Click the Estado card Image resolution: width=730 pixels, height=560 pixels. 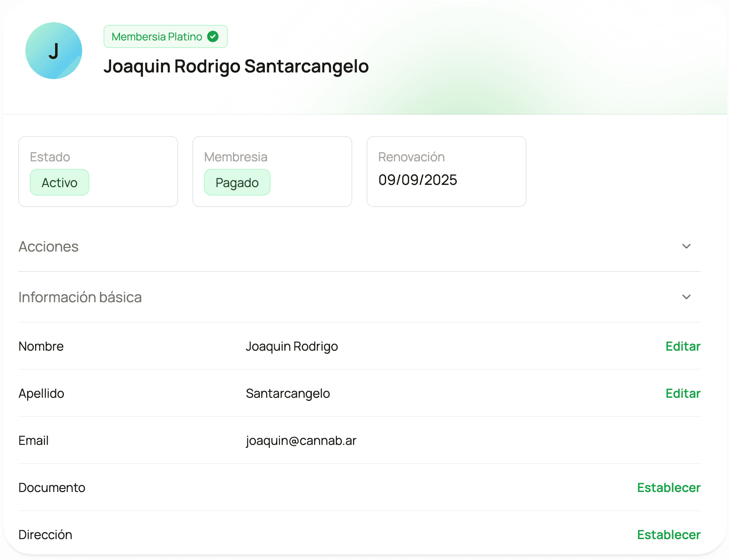[x=98, y=172]
